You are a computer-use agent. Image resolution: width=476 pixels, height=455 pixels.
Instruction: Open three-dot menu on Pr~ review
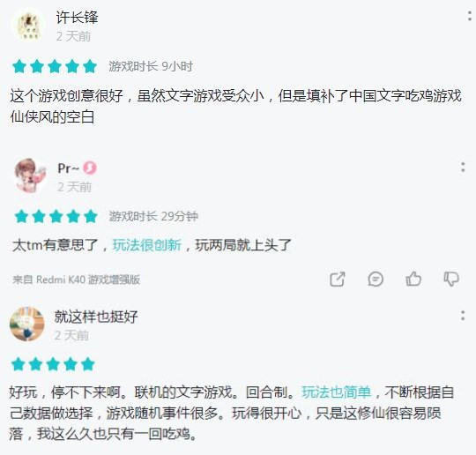pos(463,167)
